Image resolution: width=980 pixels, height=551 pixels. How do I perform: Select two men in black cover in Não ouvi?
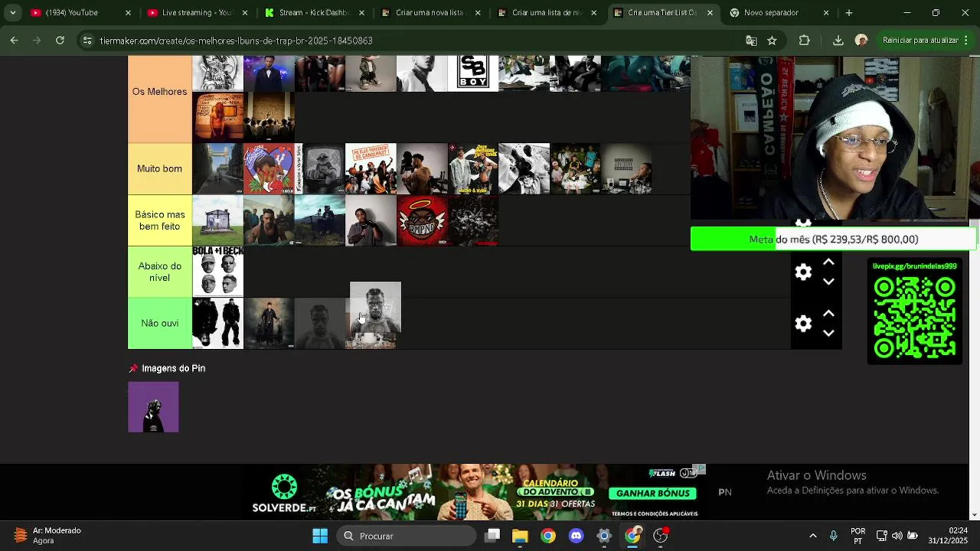[x=217, y=323]
